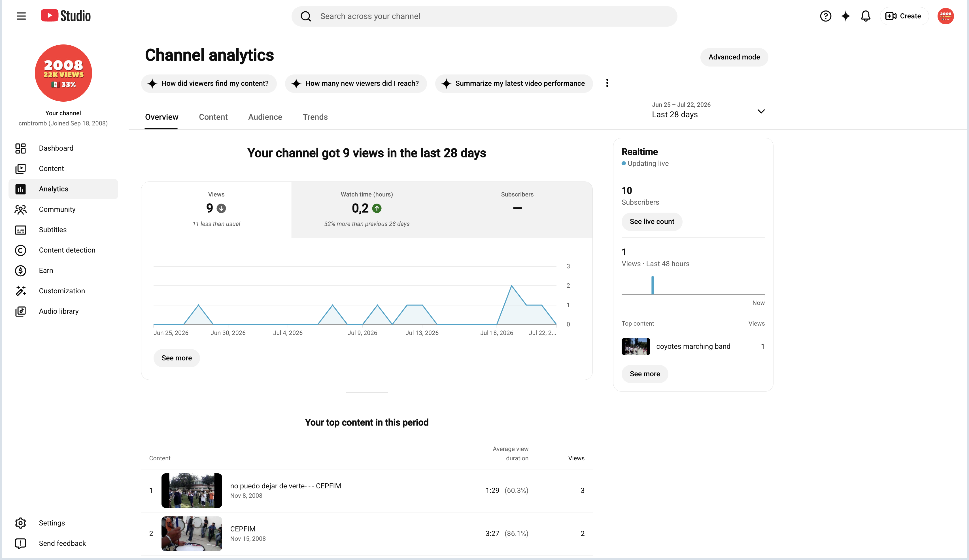Switch to the Overview tab
969x560 pixels.
[161, 117]
